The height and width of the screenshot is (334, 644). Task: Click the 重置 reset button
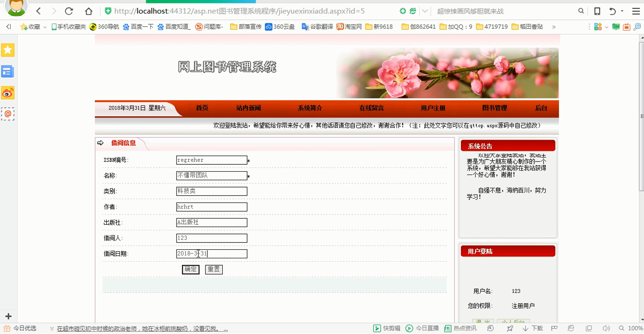point(213,269)
